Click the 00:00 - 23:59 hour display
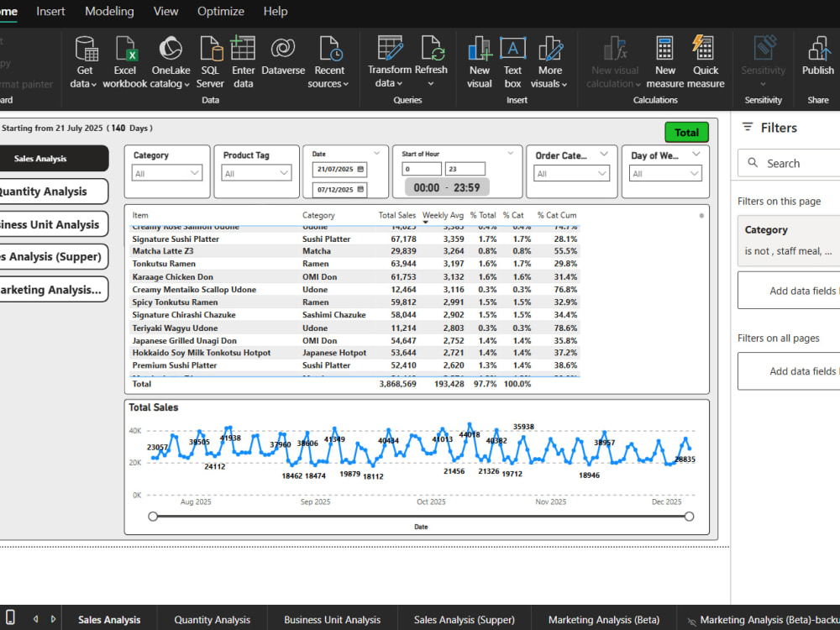 447,187
